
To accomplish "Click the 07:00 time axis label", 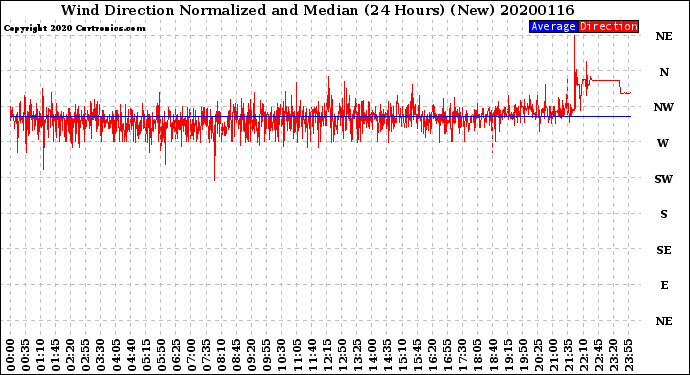I will click(x=191, y=355).
